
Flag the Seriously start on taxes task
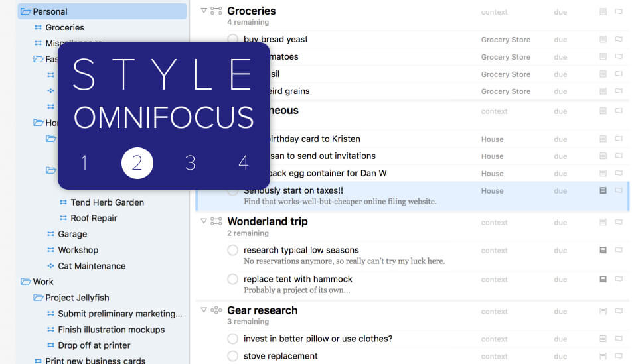[x=619, y=190]
